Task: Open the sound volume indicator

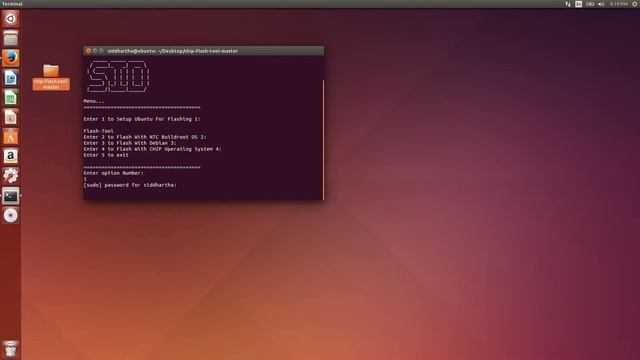Action: click(601, 4)
